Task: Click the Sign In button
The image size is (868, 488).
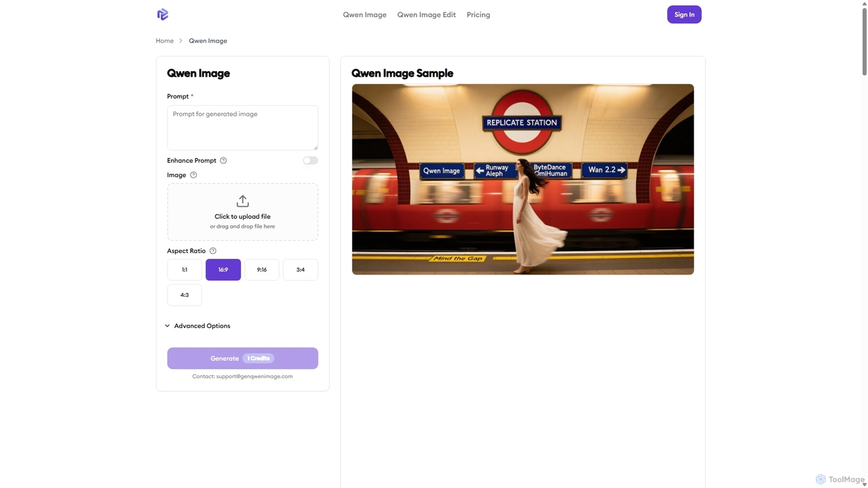Action: tap(684, 14)
